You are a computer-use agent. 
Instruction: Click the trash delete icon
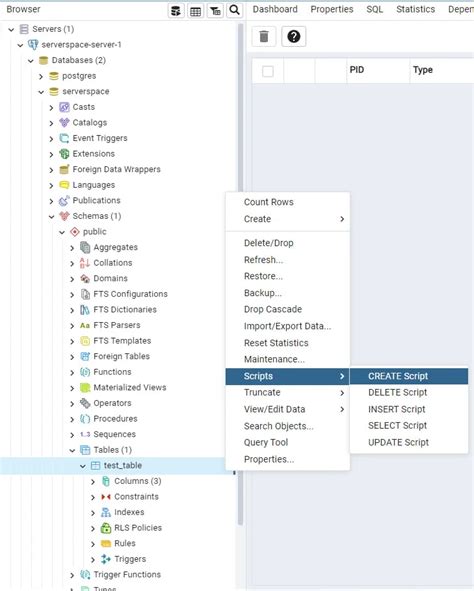[264, 37]
